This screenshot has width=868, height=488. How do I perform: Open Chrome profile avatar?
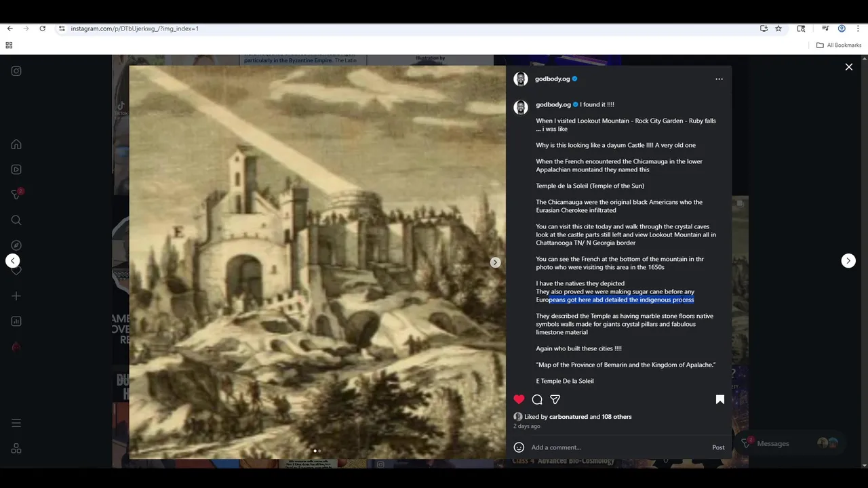coord(842,28)
